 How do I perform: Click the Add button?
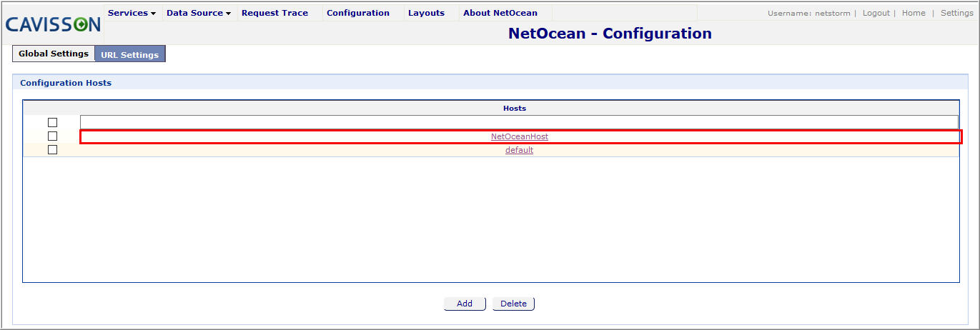465,304
